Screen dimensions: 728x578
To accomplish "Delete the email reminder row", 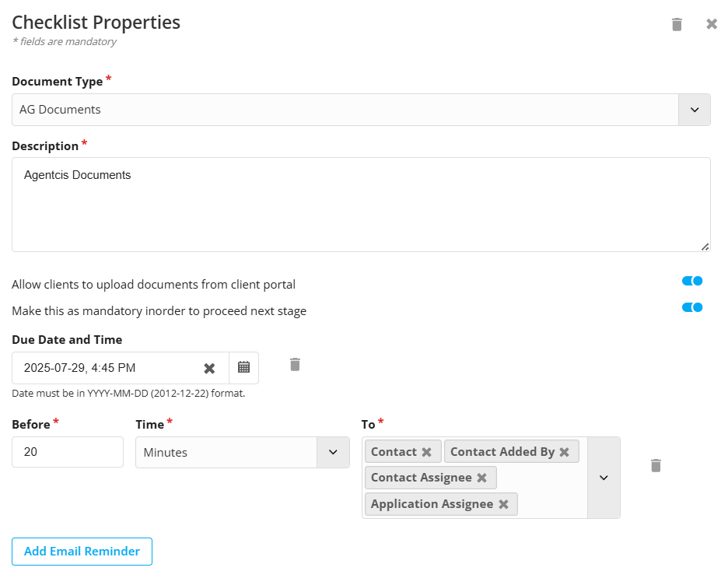I will pos(656,465).
